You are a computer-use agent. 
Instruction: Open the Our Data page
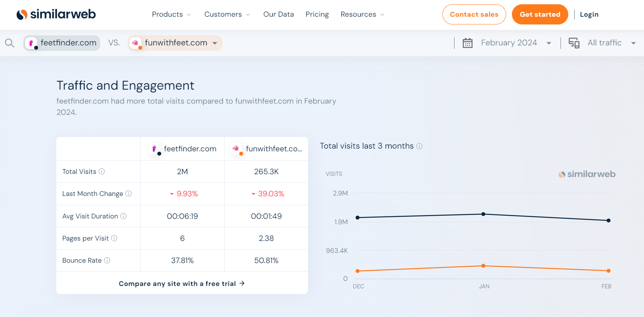click(x=278, y=14)
